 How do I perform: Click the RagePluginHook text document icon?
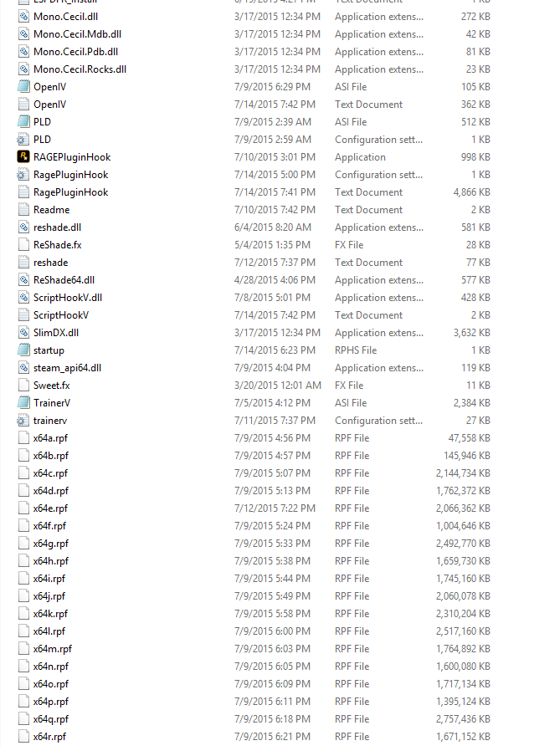pyautogui.click(x=23, y=192)
